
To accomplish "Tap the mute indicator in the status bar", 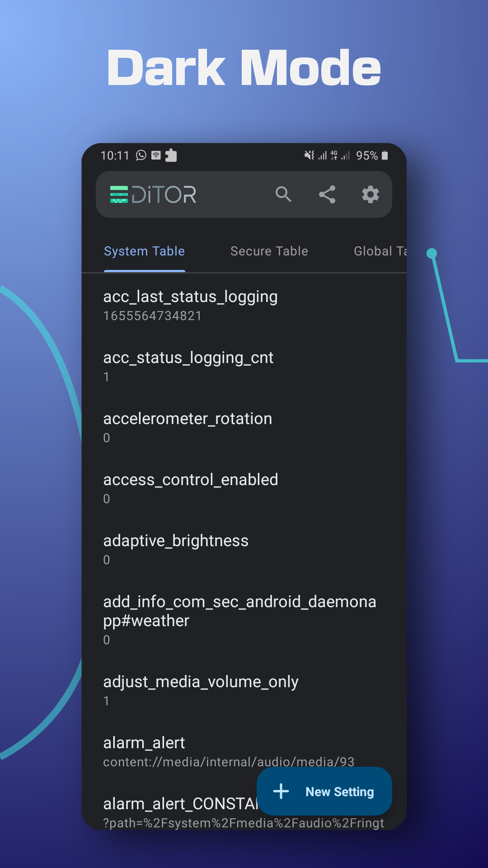I will (309, 155).
